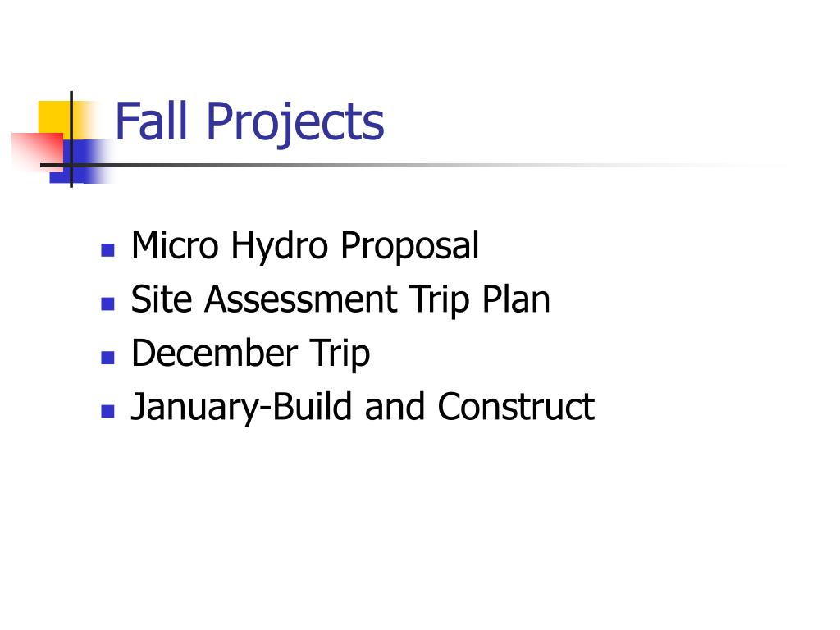
Task: Click the word 'Projects' in the title
Action: tap(295, 123)
